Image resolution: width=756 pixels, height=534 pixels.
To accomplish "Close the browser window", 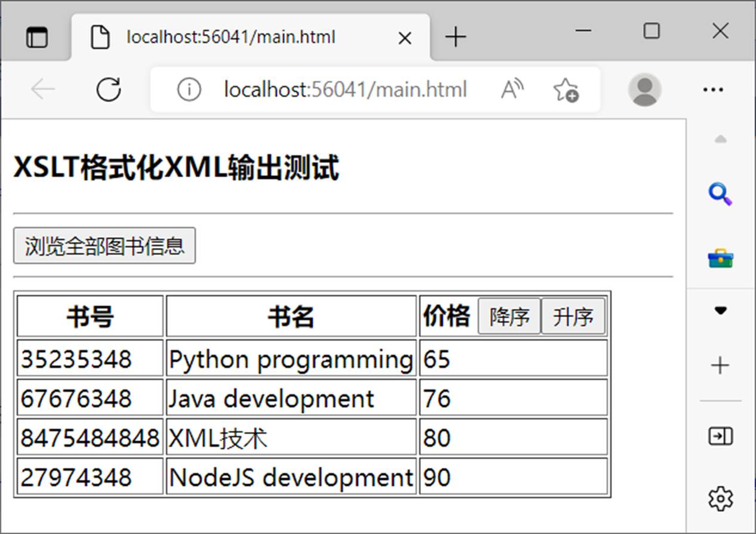I will tap(720, 30).
